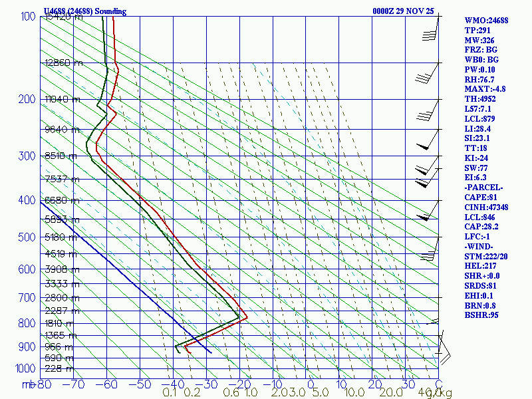
Task: Click the 'WMO:24688' station ID value
Action: pyautogui.click(x=486, y=21)
